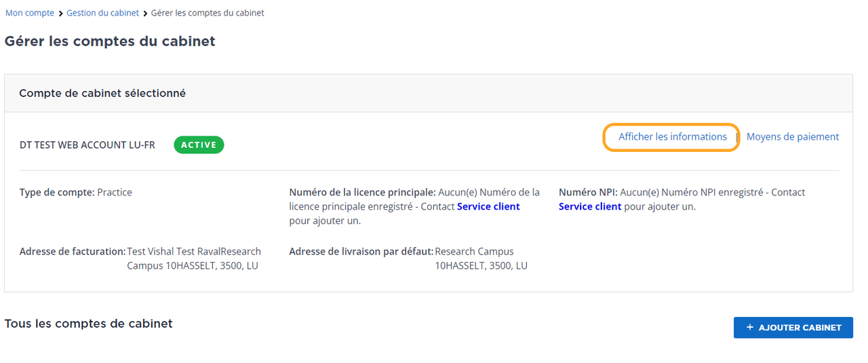Click Service client link under Numéro NPI
Screen dimensions: 868x363
tap(589, 207)
